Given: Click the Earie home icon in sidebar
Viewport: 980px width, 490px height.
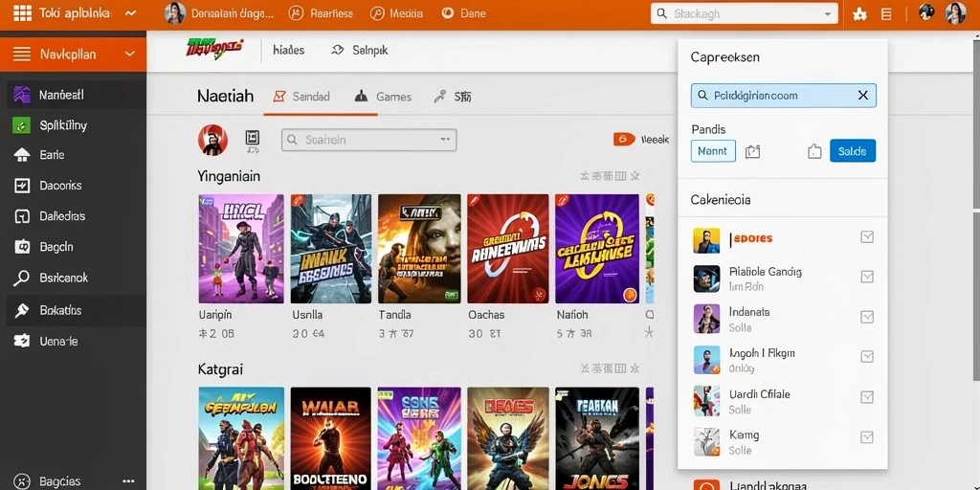Looking at the screenshot, I should (x=21, y=155).
